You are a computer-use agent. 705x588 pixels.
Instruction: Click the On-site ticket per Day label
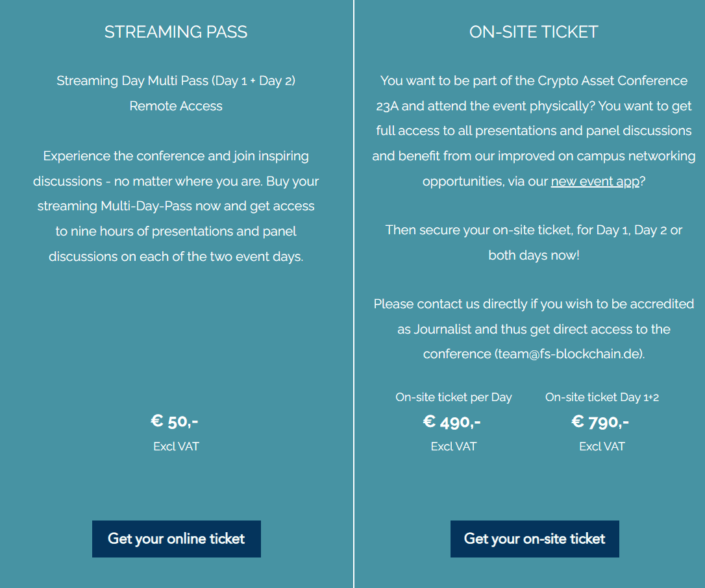(454, 397)
